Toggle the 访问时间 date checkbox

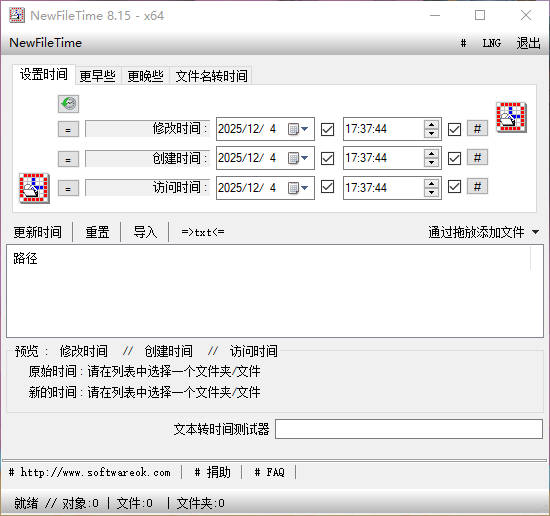(x=328, y=187)
